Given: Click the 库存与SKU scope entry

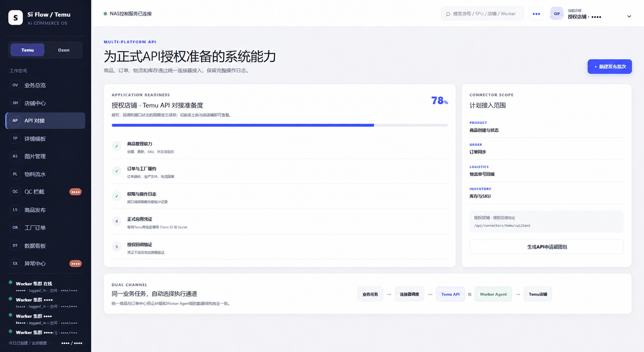Looking at the screenshot, I should click(480, 196).
